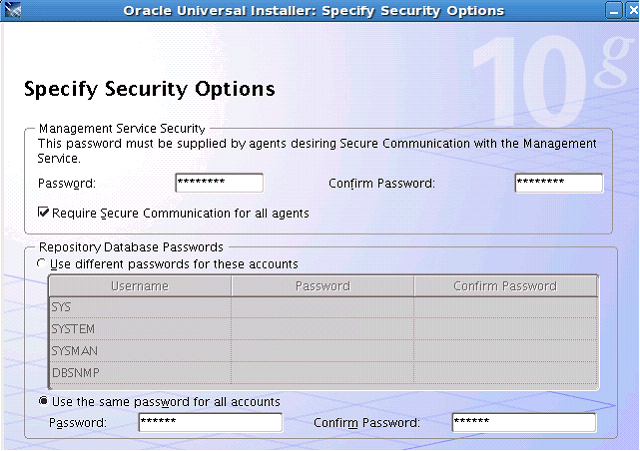Viewport: 640px width, 451px height.
Task: Select the SYSMAN username row
Action: pos(139,351)
